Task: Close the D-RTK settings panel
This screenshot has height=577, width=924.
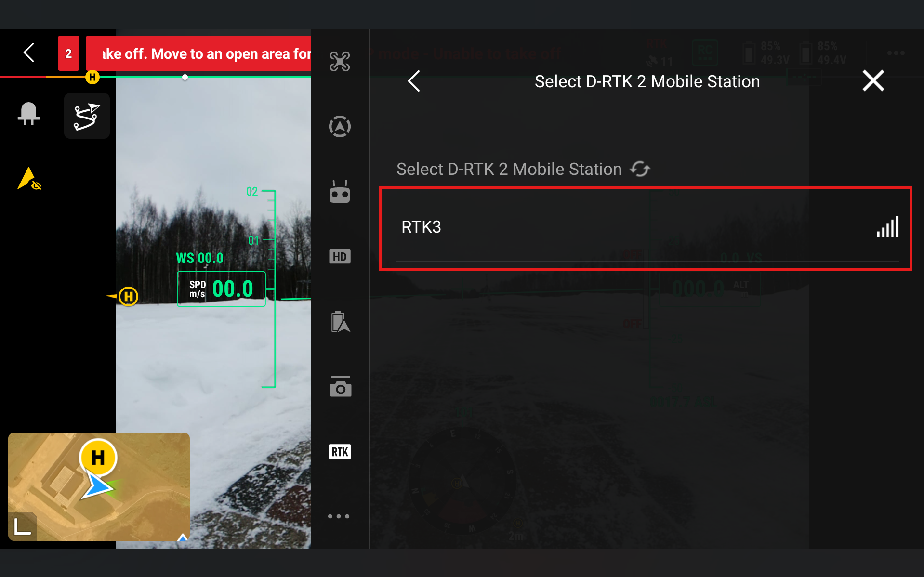Action: [873, 81]
